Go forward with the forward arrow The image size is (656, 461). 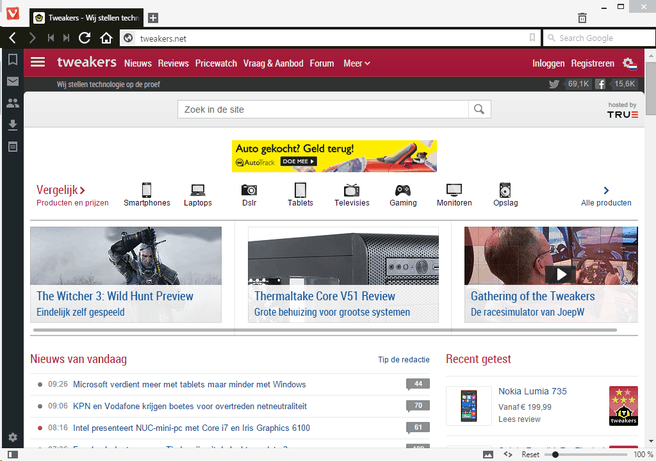coord(32,38)
